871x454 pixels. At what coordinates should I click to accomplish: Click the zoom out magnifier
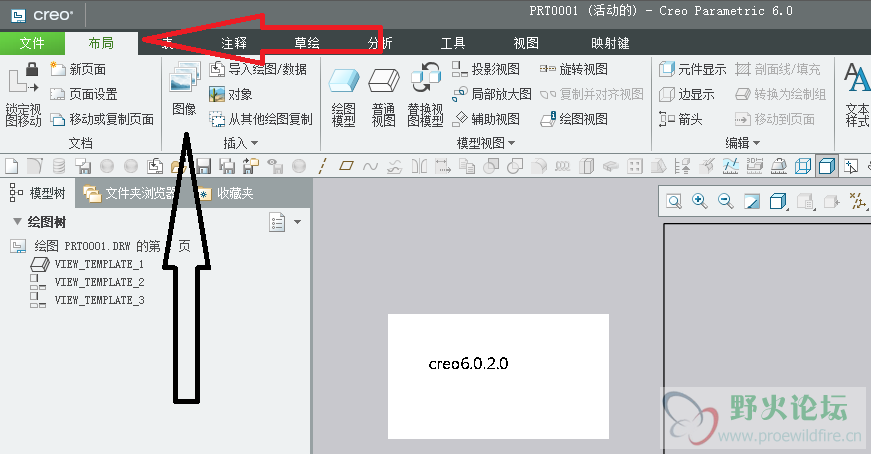[725, 201]
